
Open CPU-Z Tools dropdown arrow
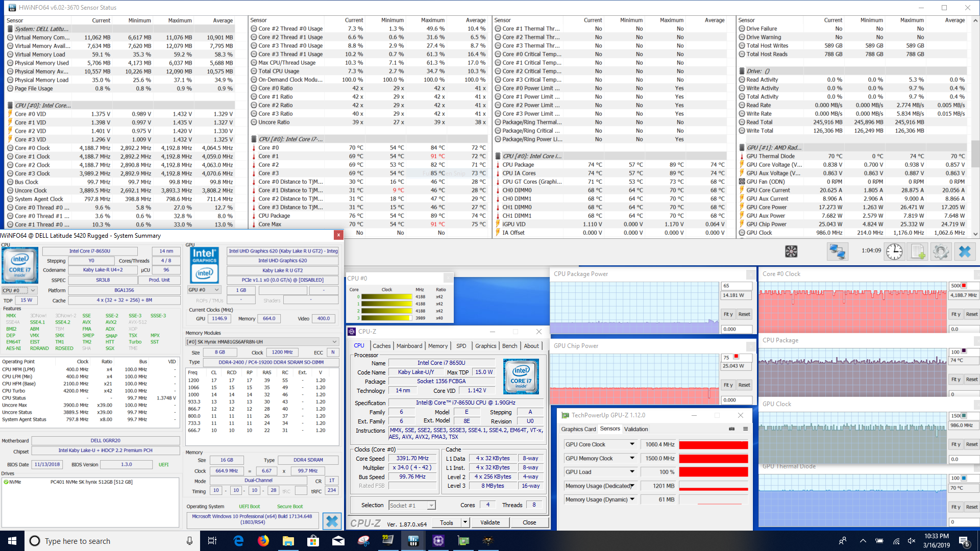click(465, 522)
